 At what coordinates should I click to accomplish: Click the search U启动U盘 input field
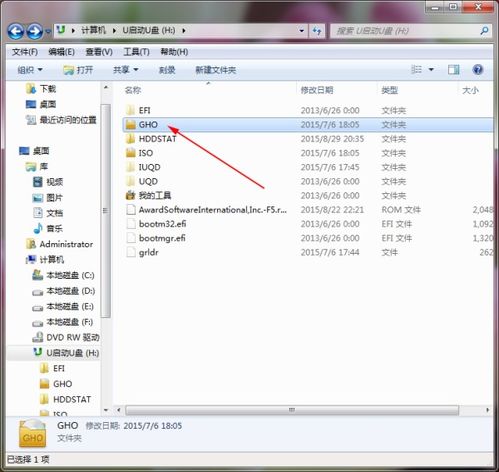pyautogui.click(x=405, y=31)
